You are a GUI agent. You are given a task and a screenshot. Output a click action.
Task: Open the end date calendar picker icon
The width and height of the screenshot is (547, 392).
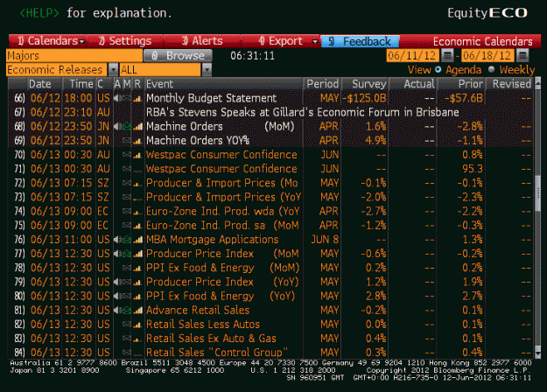click(522, 55)
